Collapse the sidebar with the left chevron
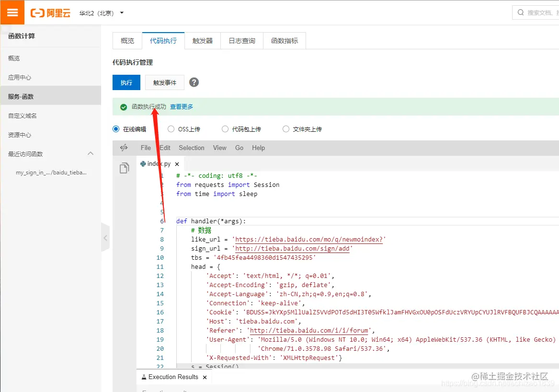Image resolution: width=559 pixels, height=392 pixels. click(x=105, y=238)
